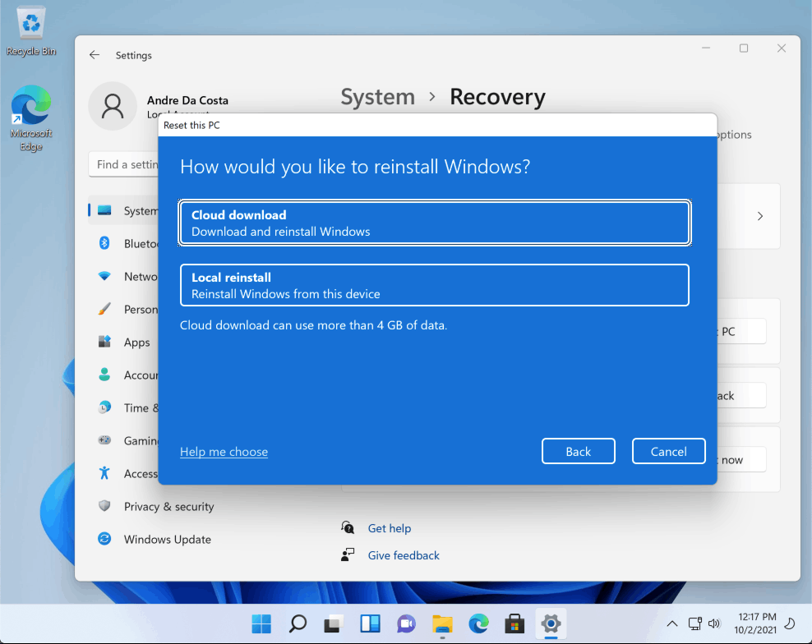Switch to Time & language section
Viewport: 812px width, 644px height.
point(105,407)
